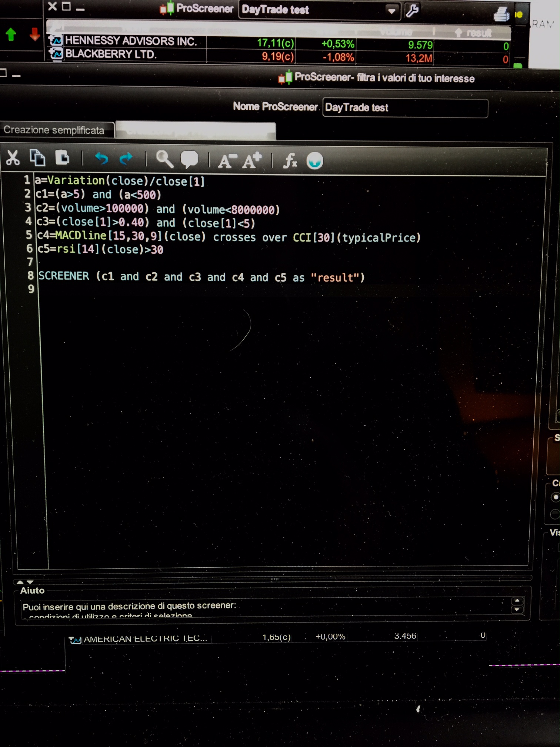Select the BLACKBERRY LTD. row
This screenshot has height=747, width=560.
point(279,56)
